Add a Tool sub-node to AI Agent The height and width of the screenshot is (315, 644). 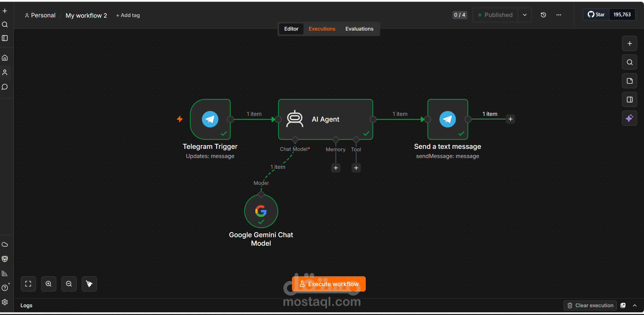(356, 168)
